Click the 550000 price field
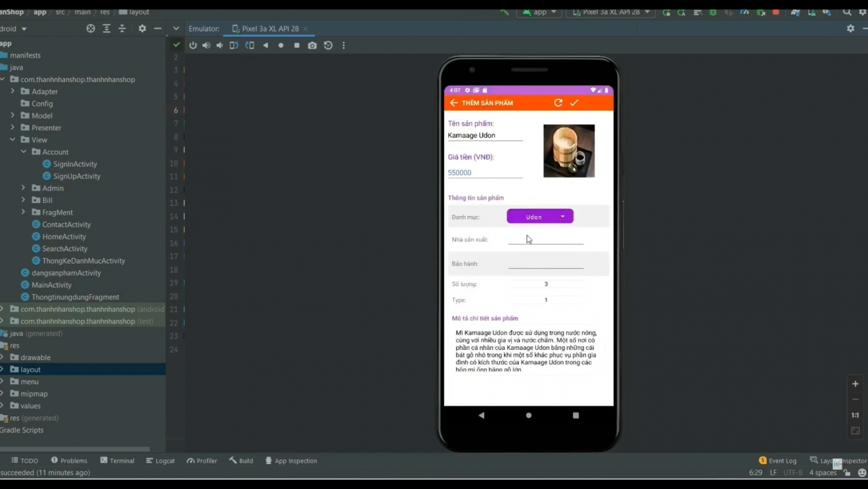The image size is (868, 489). coord(485,173)
